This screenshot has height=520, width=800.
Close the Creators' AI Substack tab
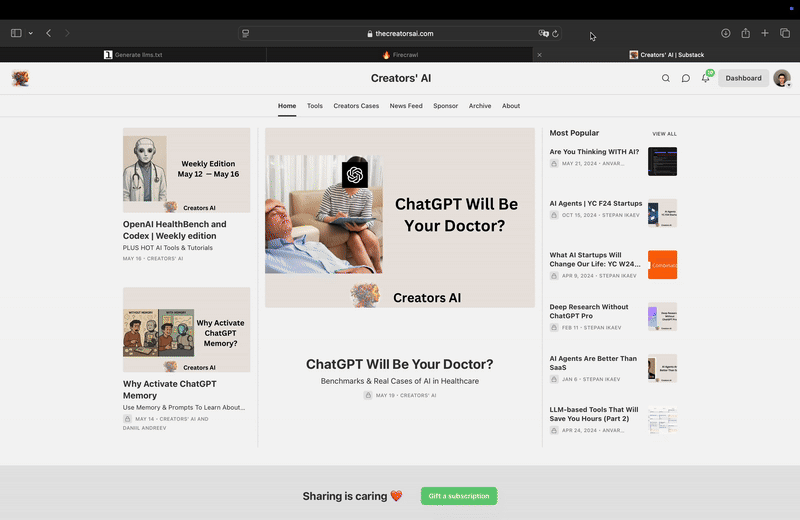[x=539, y=55]
